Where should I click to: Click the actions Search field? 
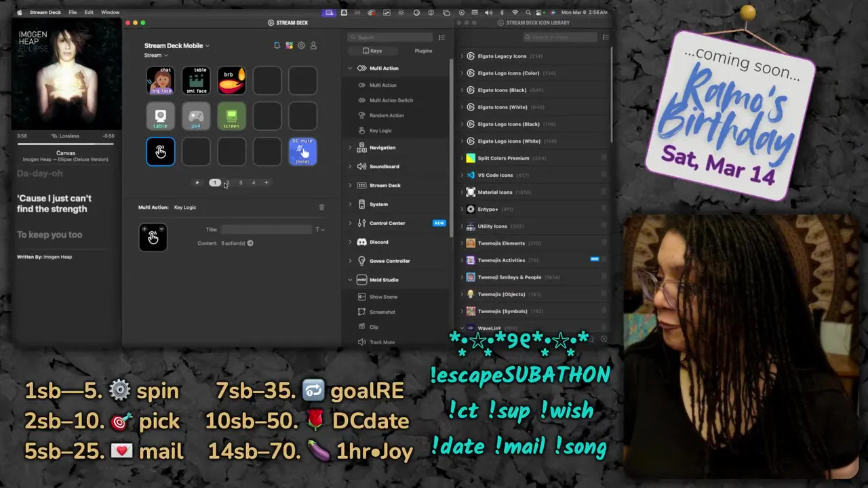tap(391, 37)
